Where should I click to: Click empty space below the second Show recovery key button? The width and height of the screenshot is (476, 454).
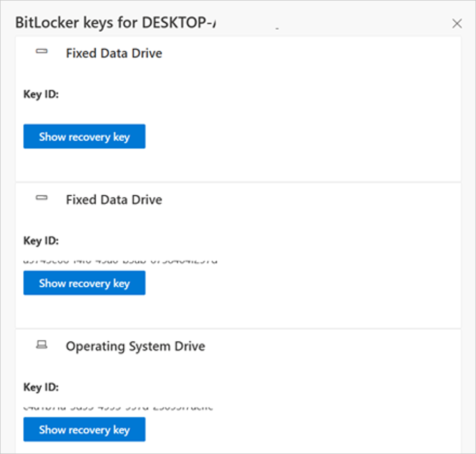point(238,311)
